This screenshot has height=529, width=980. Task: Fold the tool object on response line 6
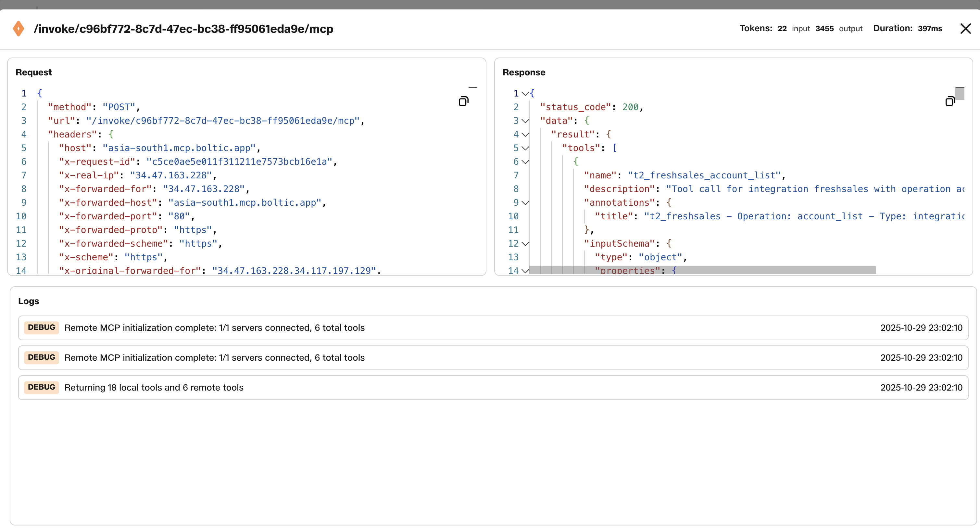point(525,162)
